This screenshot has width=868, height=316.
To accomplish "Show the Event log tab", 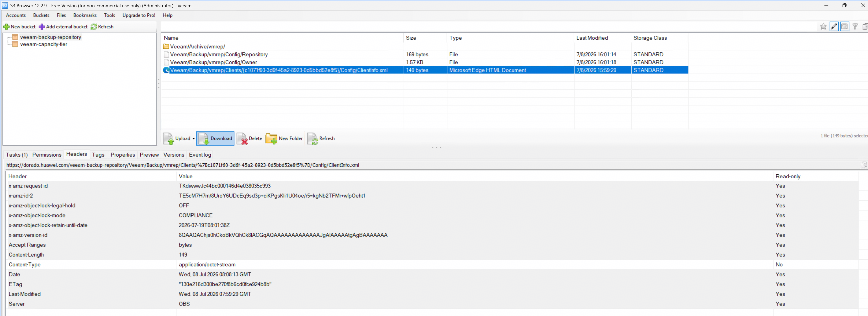I will pos(200,155).
